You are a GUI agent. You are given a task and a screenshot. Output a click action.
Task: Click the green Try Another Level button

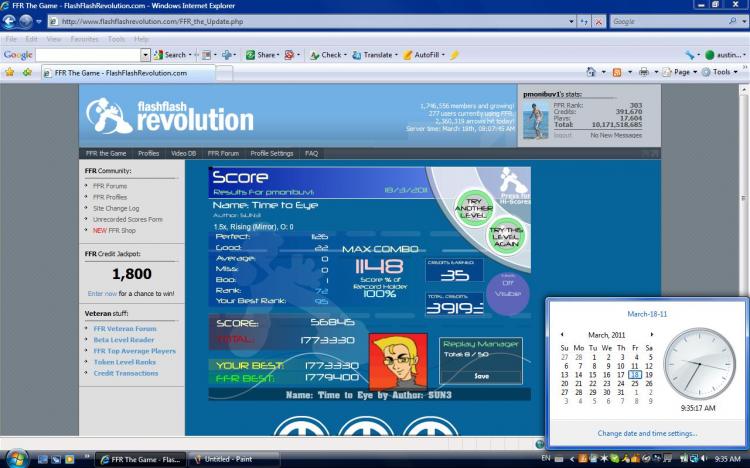[474, 208]
